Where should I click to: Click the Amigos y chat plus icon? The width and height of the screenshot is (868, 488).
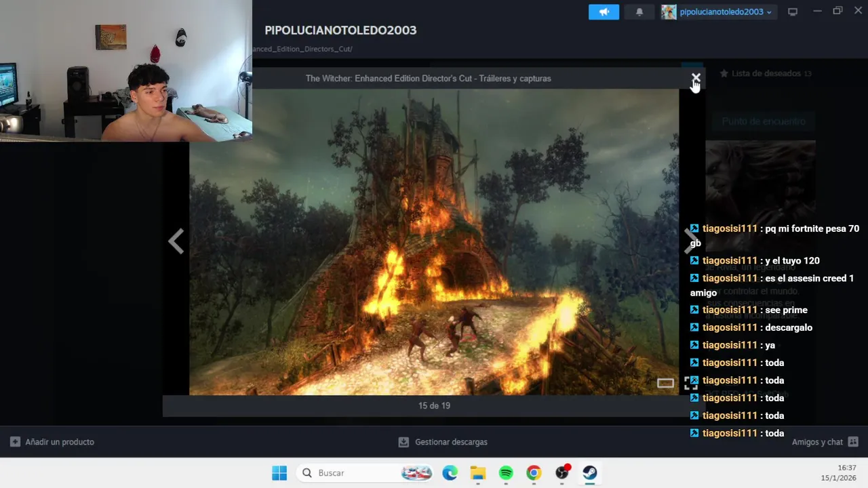coord(853,442)
